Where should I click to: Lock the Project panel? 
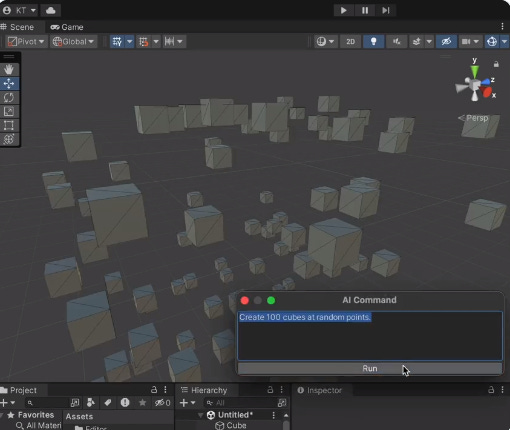(x=154, y=390)
